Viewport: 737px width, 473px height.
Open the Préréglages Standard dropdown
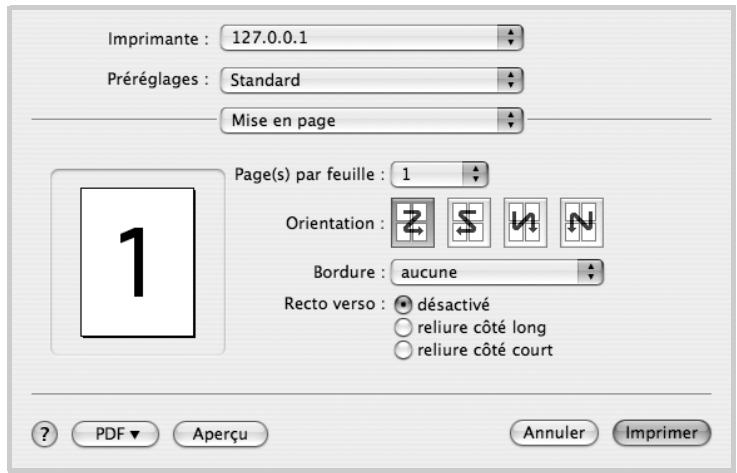point(371,80)
